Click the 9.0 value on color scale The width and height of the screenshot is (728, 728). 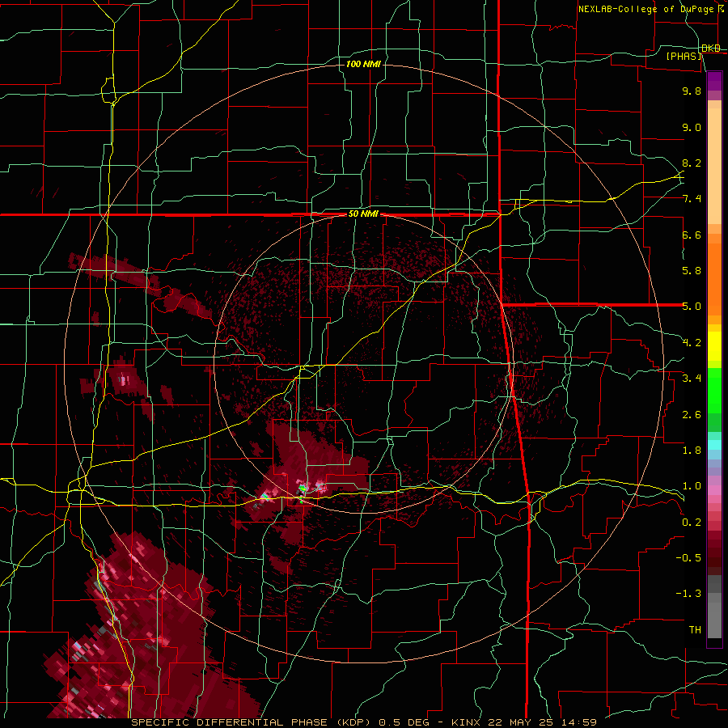coord(692,127)
